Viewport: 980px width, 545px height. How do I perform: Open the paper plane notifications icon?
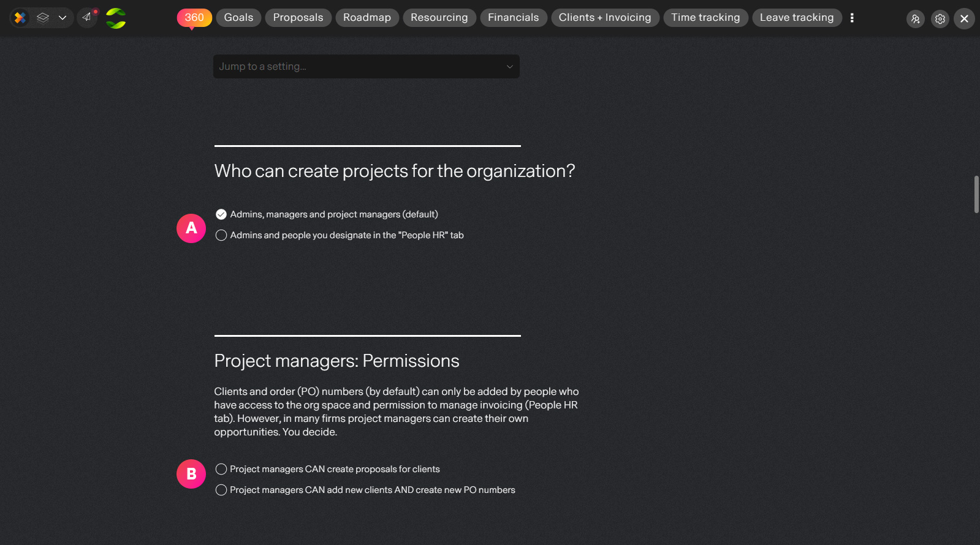[87, 17]
